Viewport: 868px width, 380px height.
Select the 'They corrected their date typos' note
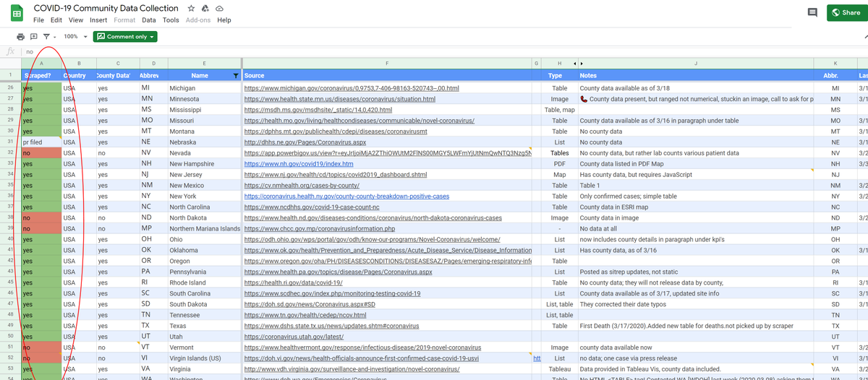pyautogui.click(x=695, y=304)
